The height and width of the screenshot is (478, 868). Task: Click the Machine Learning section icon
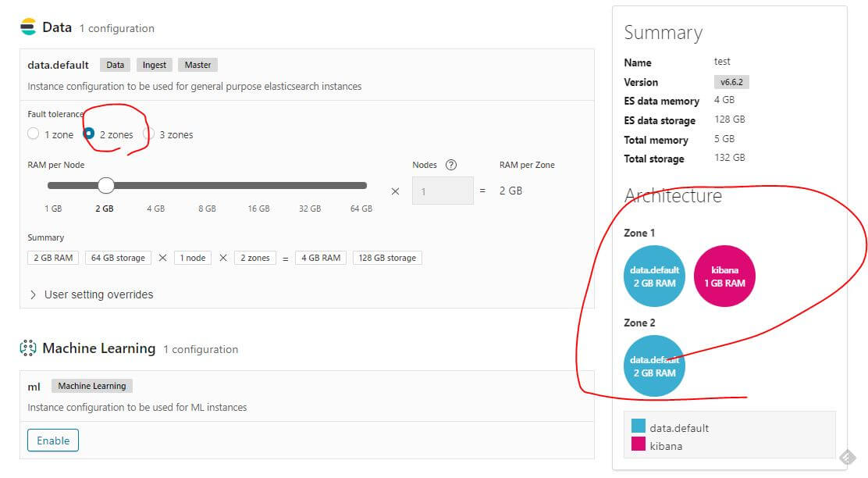(x=28, y=348)
